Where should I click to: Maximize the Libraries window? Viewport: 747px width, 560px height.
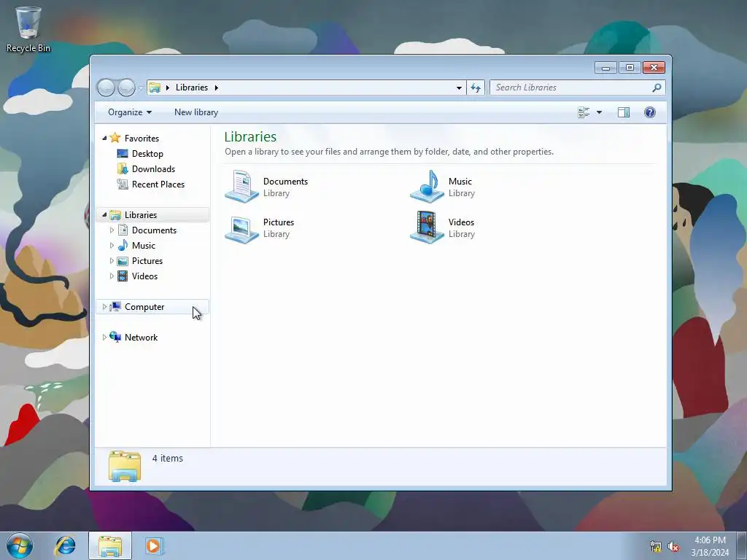tap(630, 68)
